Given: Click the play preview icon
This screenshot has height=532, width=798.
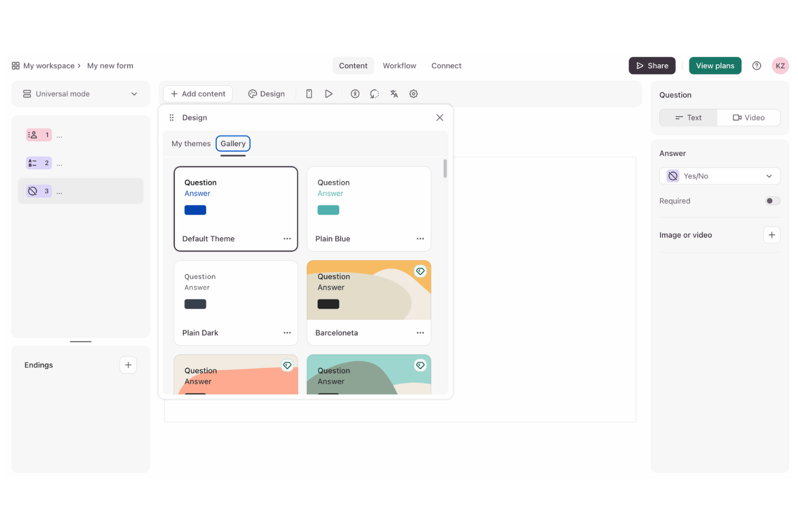Looking at the screenshot, I should [328, 94].
